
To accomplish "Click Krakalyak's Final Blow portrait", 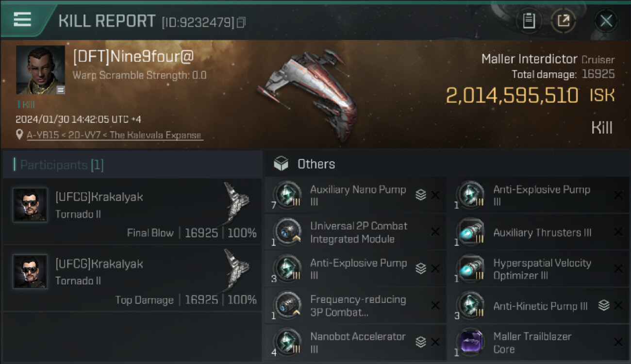I will click(x=30, y=205).
